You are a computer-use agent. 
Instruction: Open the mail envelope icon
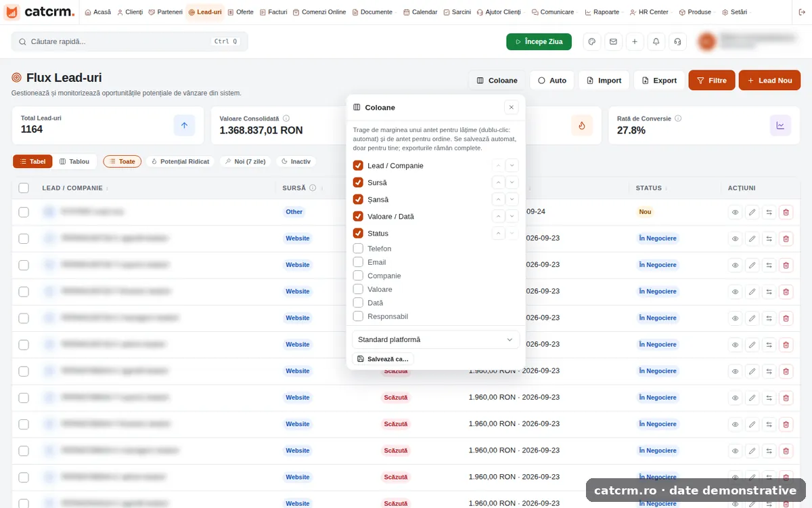613,41
